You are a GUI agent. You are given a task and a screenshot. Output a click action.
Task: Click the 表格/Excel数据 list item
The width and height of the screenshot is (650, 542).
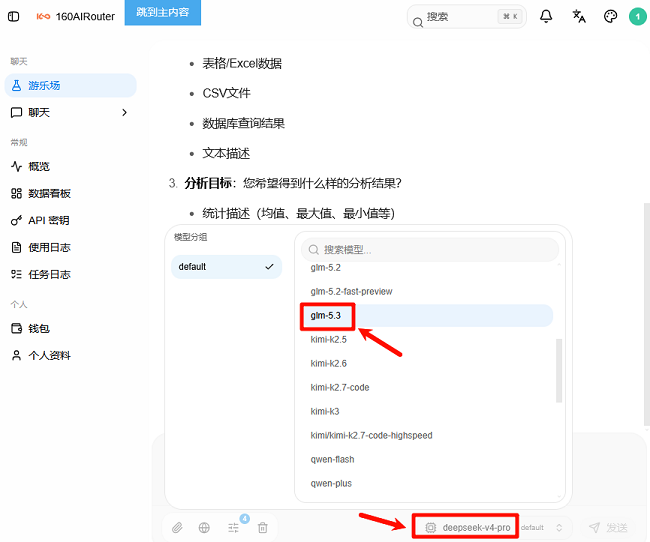click(242, 63)
